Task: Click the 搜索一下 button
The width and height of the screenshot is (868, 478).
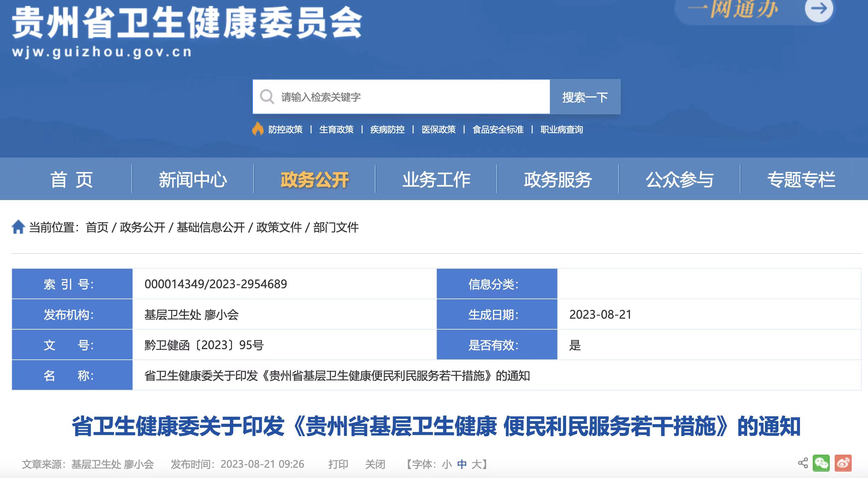Action: 585,97
